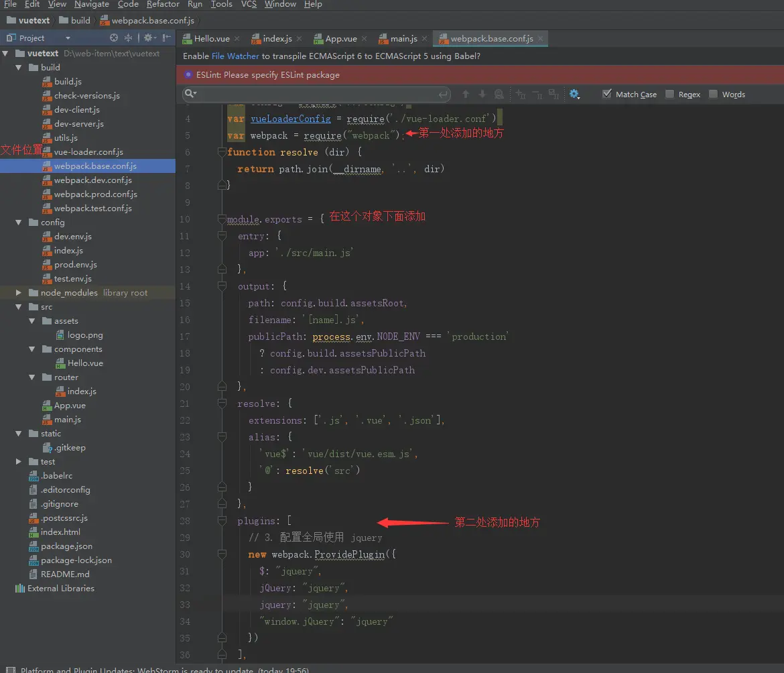
Task: Open Project panel settings gear
Action: [149, 38]
